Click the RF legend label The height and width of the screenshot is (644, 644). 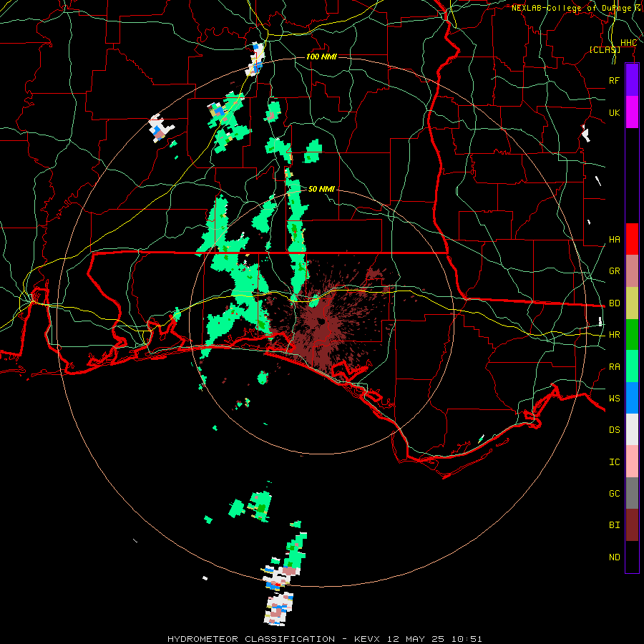(x=615, y=80)
